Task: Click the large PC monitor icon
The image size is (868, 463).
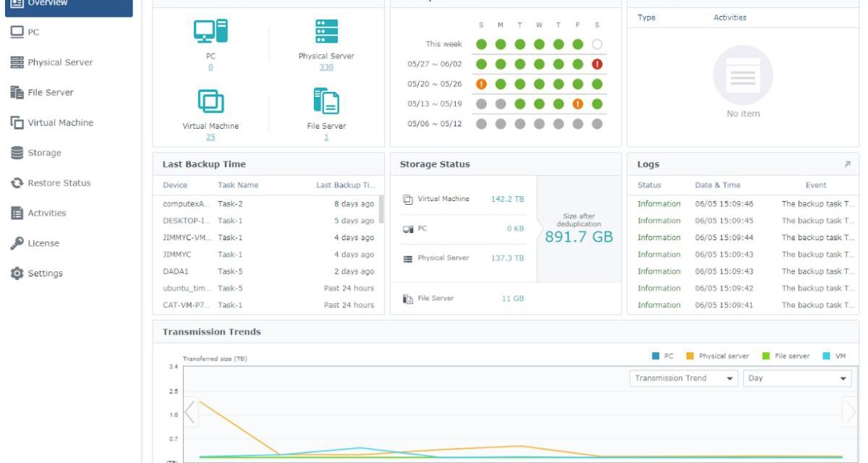Action: point(210,31)
